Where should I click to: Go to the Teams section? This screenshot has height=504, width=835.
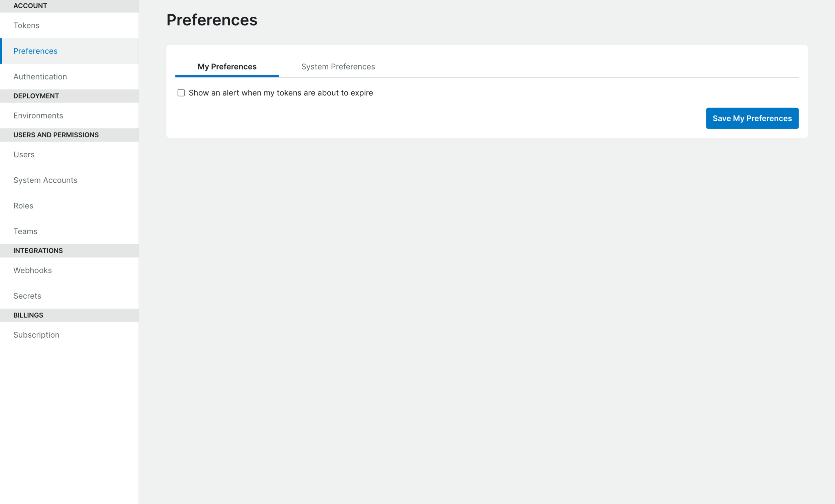click(25, 231)
